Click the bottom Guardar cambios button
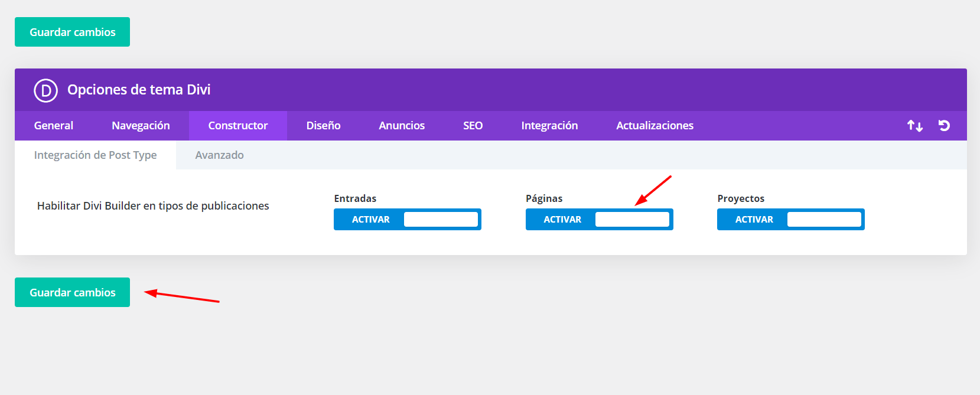This screenshot has height=395, width=980. click(72, 292)
